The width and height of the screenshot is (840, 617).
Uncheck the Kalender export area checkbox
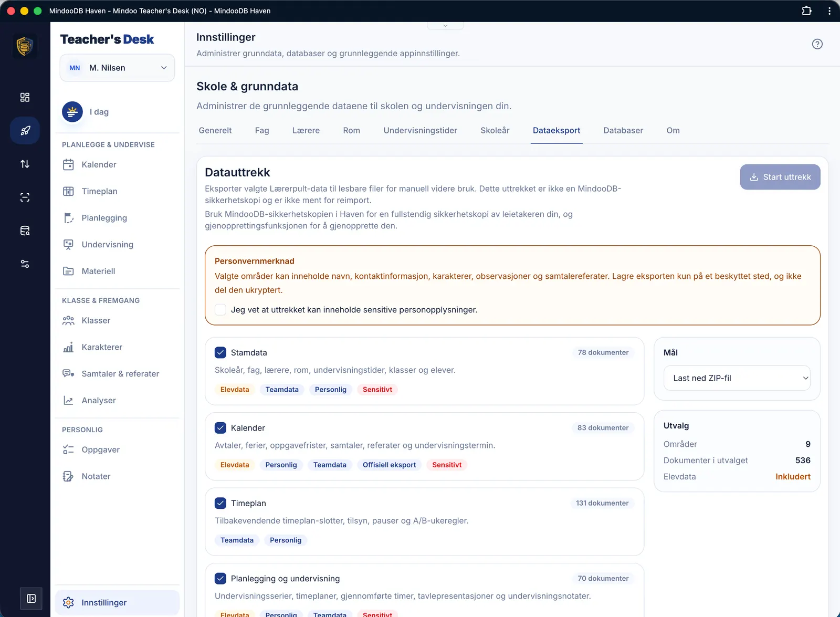click(220, 428)
